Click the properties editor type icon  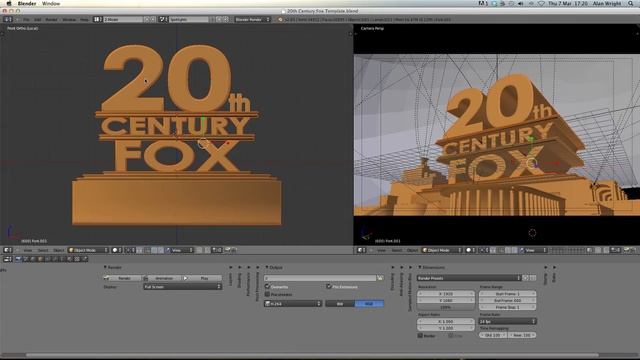coord(8,259)
